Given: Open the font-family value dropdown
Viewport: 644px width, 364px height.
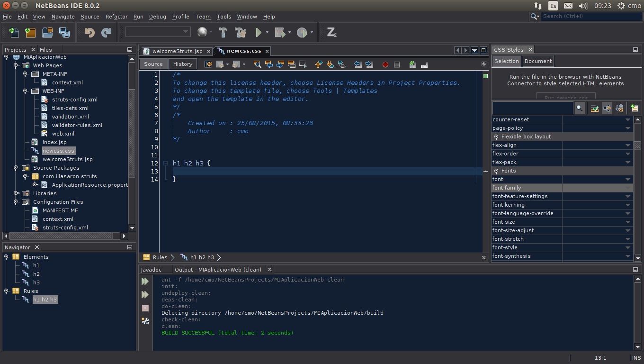Looking at the screenshot, I should pyautogui.click(x=628, y=188).
